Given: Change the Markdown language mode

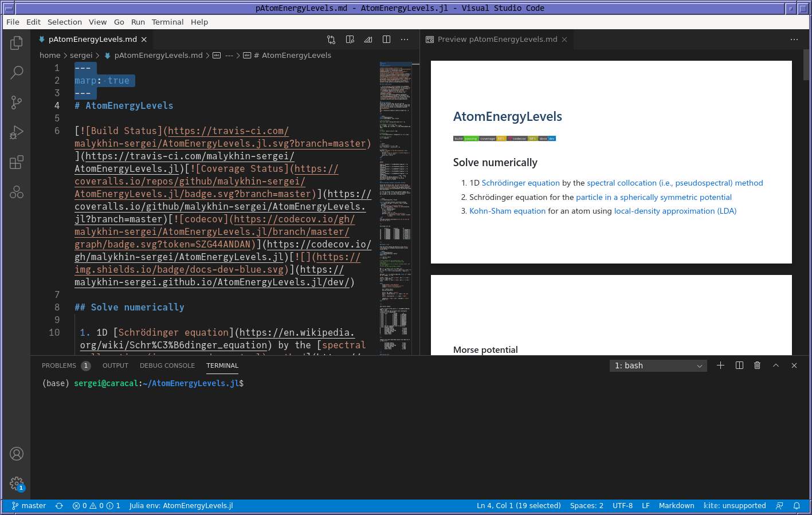Looking at the screenshot, I should click(x=676, y=506).
